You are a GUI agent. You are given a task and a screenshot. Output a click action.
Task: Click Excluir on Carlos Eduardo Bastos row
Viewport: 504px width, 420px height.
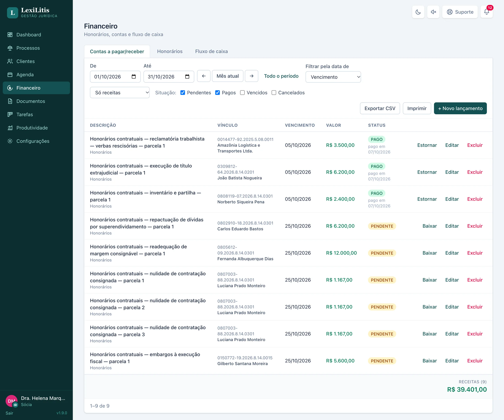475,226
